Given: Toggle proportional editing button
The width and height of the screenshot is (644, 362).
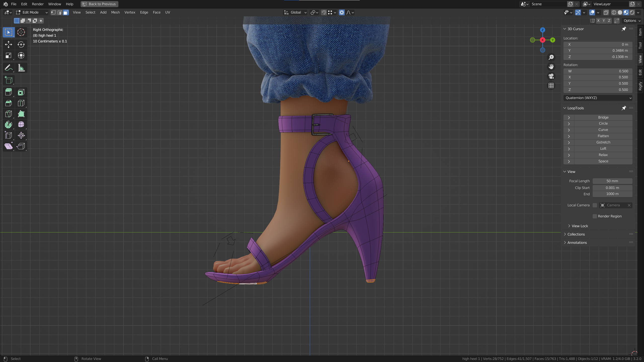Looking at the screenshot, I should pos(342,12).
